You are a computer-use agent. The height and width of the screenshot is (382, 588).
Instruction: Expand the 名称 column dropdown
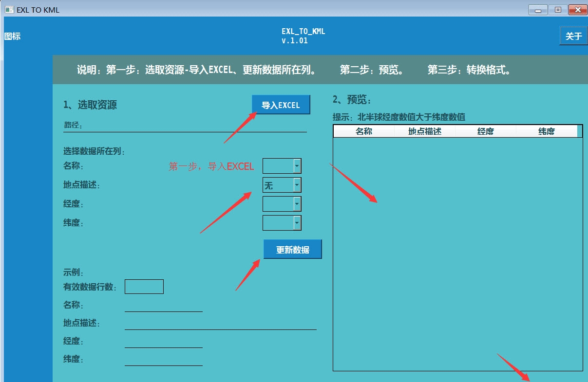click(297, 166)
